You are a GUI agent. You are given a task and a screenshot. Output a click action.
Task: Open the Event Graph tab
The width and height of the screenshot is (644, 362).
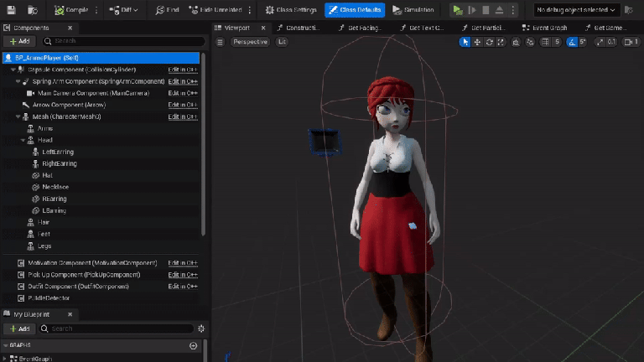544,28
